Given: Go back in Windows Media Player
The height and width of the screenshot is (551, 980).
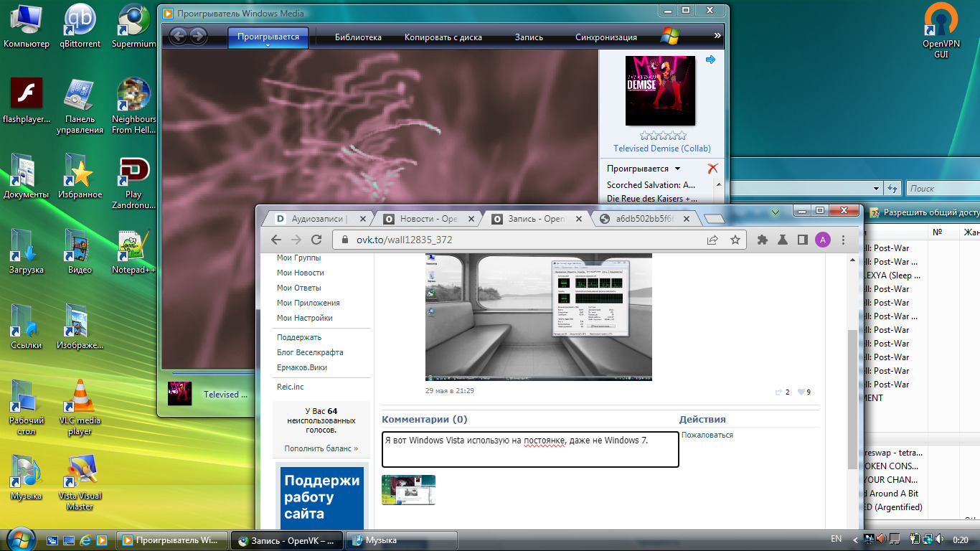Looking at the screenshot, I should (178, 36).
